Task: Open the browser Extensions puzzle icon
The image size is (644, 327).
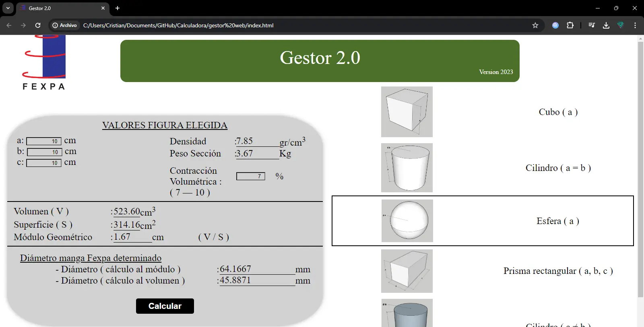Action: tap(570, 25)
